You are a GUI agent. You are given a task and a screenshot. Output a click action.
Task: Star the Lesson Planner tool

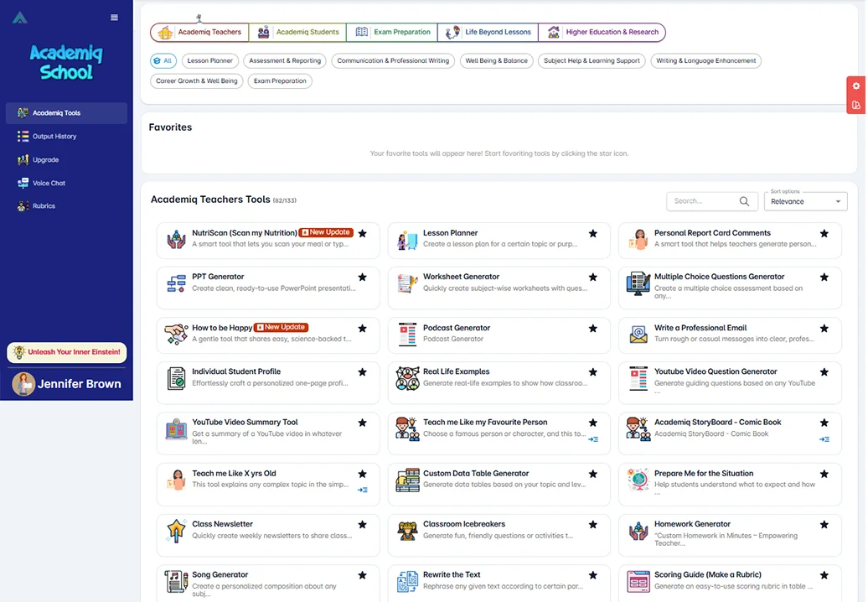coord(593,233)
